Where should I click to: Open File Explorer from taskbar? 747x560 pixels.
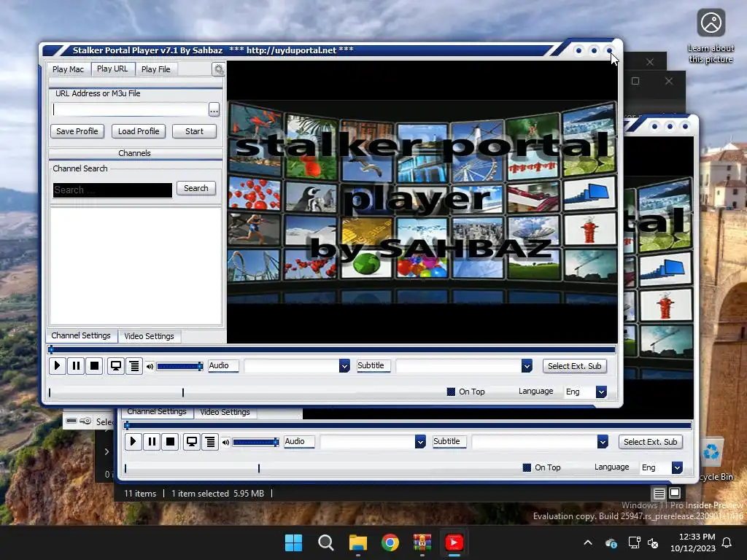(x=357, y=542)
